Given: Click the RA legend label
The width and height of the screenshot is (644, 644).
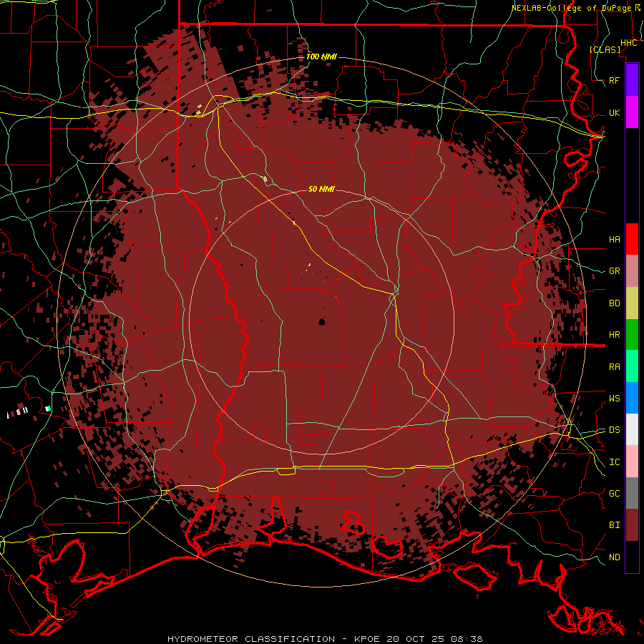Looking at the screenshot, I should tap(615, 367).
